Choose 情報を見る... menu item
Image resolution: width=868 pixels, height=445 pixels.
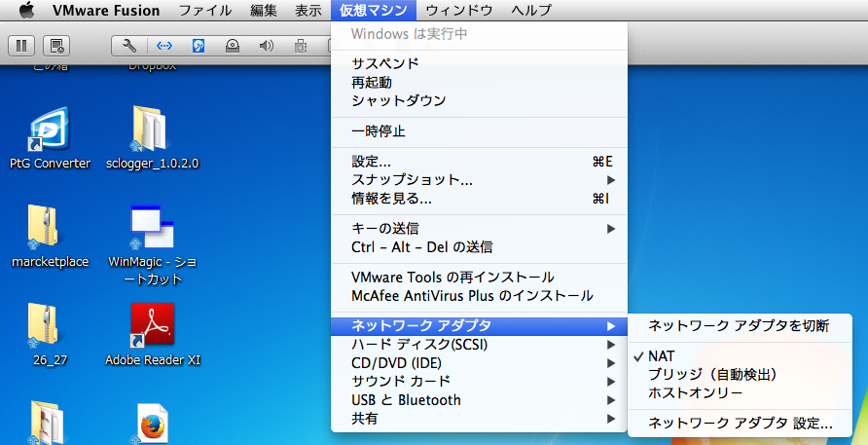479,198
